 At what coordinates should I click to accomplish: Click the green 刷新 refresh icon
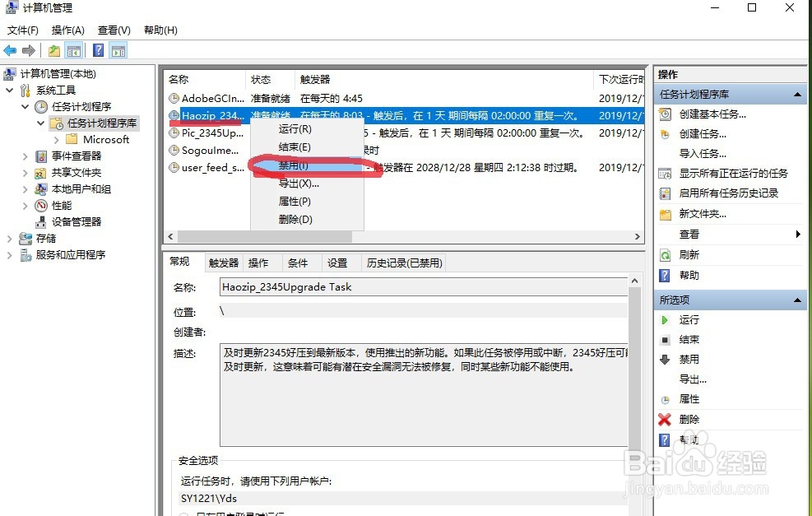click(665, 255)
